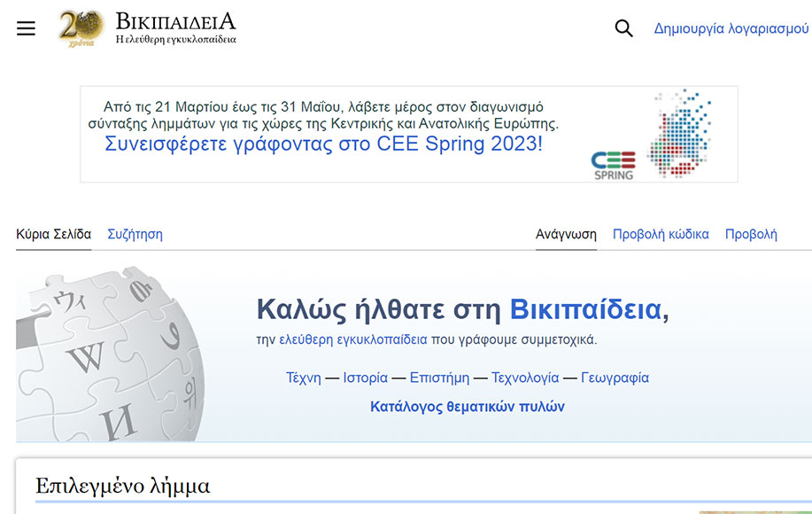The height and width of the screenshot is (514, 812).
Task: Follow the Βικιπαίδεια link in welcome heading
Action: [x=585, y=309]
